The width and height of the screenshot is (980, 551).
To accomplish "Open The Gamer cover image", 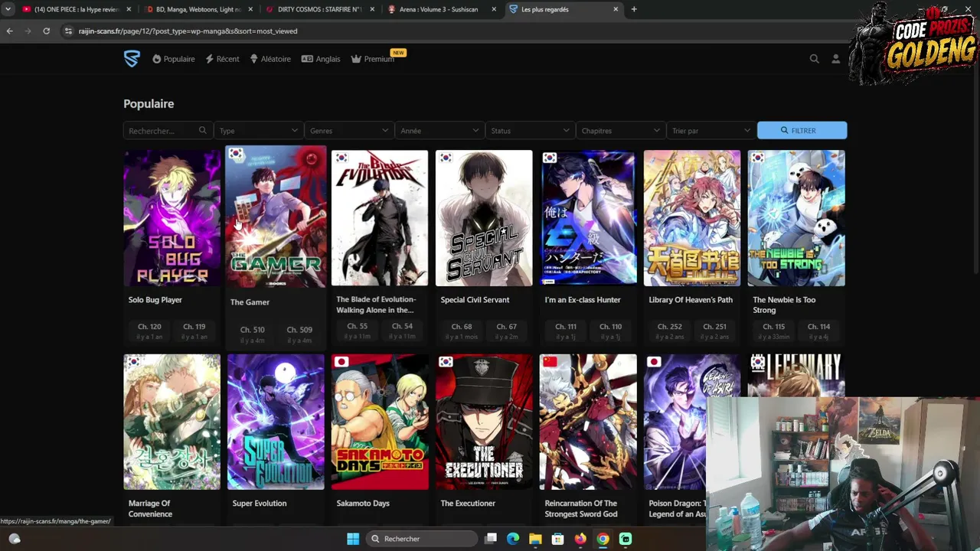I will [x=276, y=217].
